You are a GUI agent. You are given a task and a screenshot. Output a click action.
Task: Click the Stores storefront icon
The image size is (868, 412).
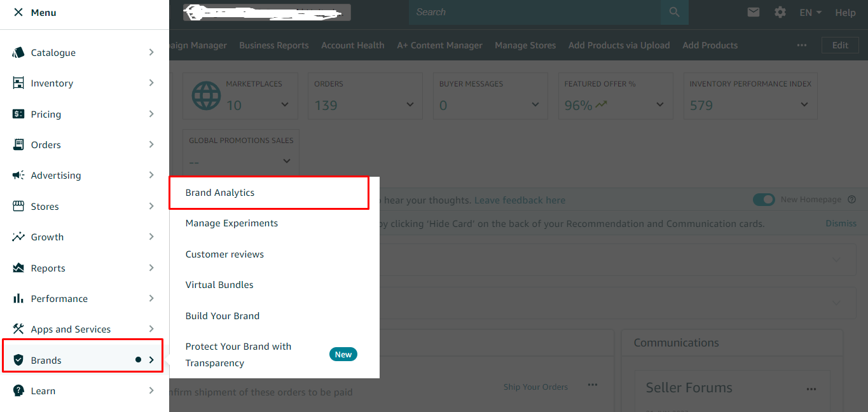point(18,206)
